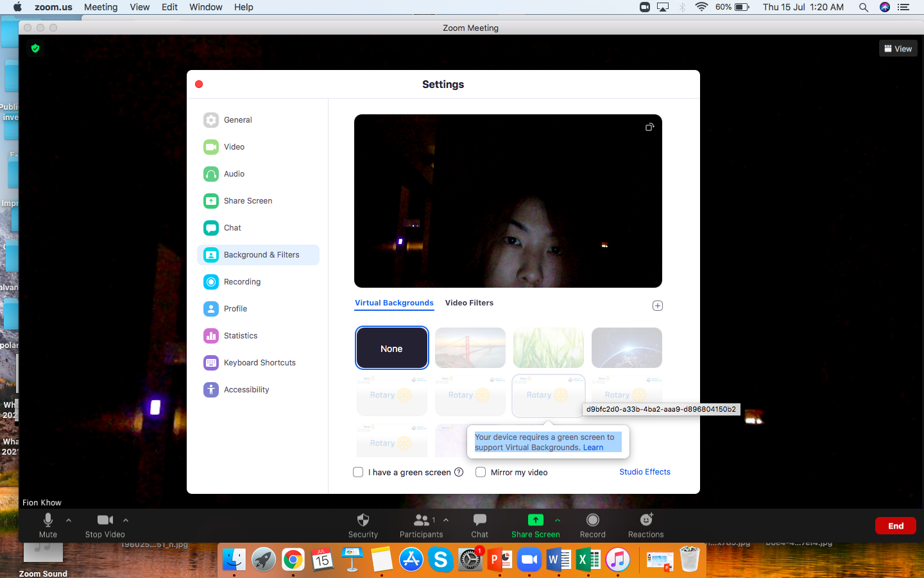Click the 'Thu 15 Jul 1:20 AM' clock

(x=803, y=7)
